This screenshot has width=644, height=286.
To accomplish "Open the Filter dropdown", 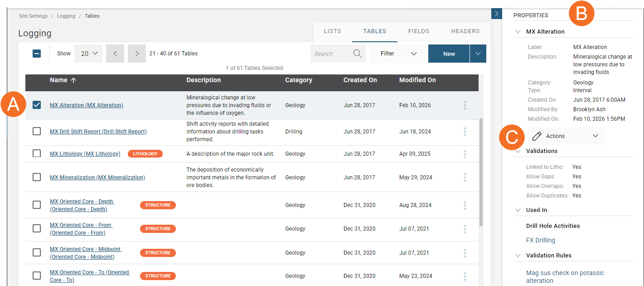I will point(398,54).
